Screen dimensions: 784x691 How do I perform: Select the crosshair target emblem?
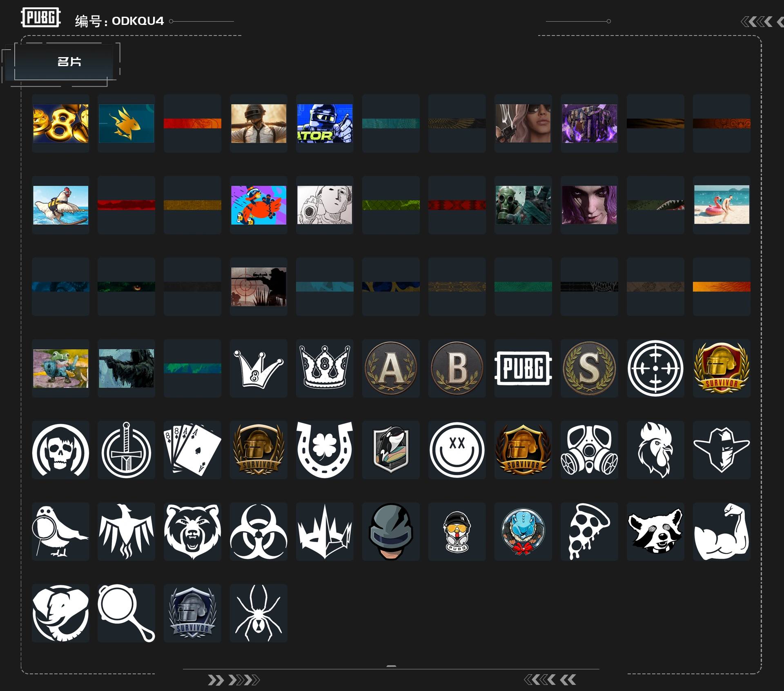pyautogui.click(x=655, y=368)
